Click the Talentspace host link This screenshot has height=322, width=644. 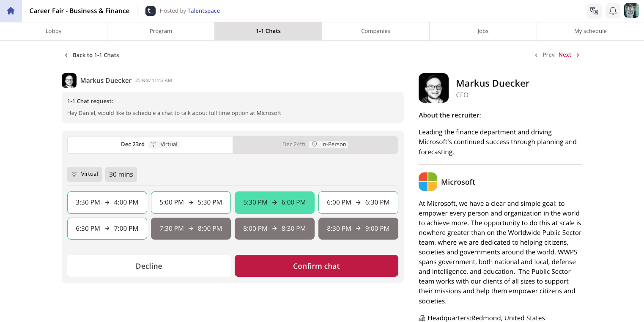204,11
